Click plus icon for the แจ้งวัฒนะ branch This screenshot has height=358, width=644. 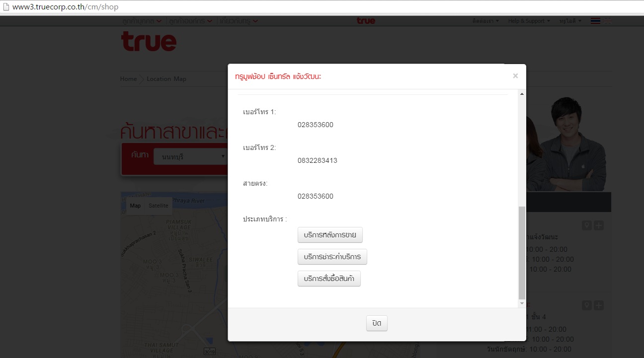pyautogui.click(x=599, y=226)
